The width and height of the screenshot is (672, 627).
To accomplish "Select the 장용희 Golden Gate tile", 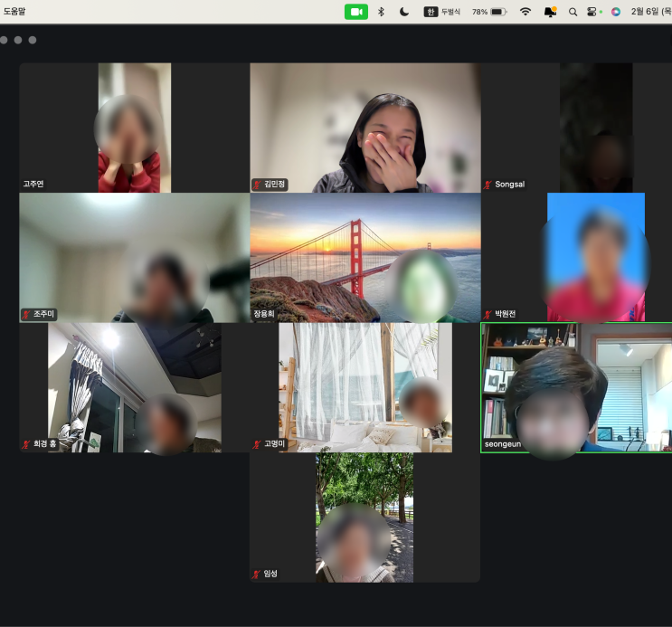I will point(365,257).
